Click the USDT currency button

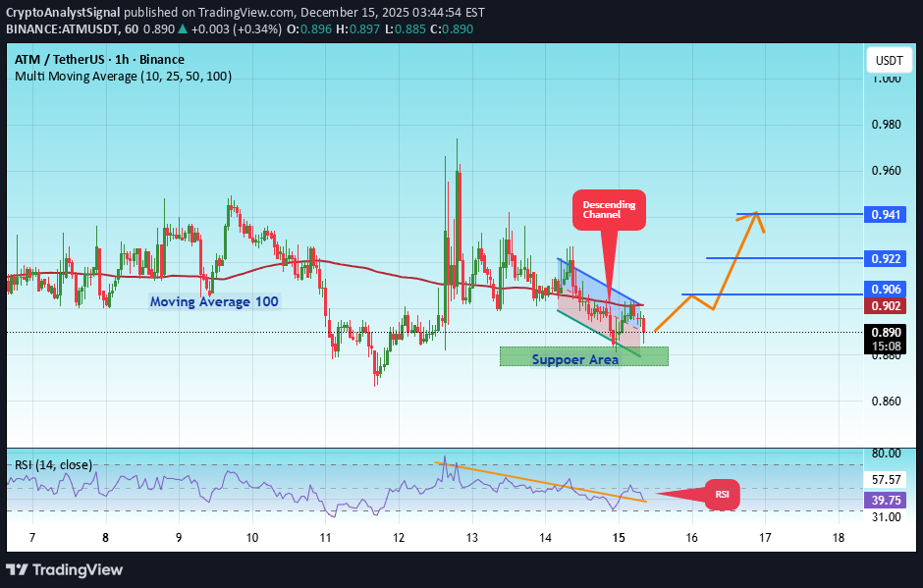point(889,60)
